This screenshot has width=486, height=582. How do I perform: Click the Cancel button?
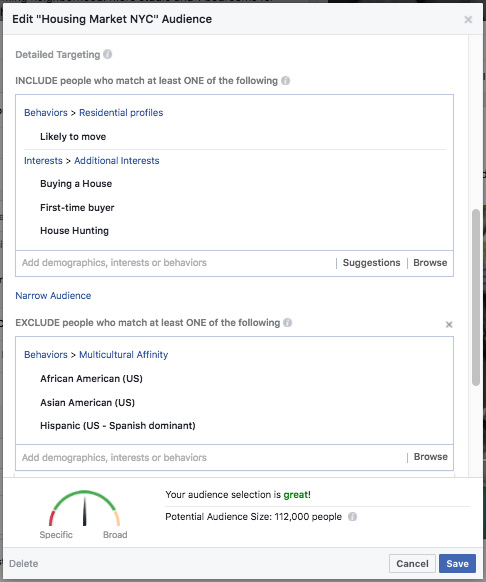pos(412,563)
